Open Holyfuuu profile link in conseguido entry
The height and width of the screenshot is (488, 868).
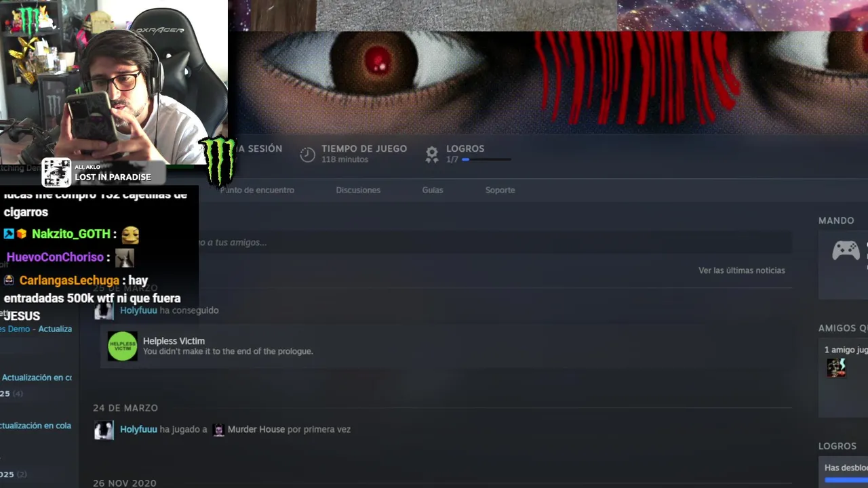click(x=138, y=310)
